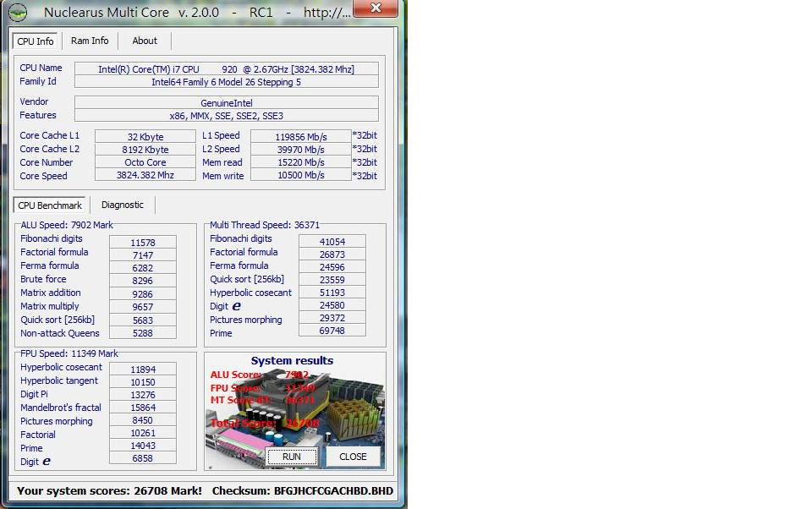This screenshot has width=812, height=509.
Task: Click the 'ALU Speed: 7902 Mark' group heading
Action: click(67, 225)
